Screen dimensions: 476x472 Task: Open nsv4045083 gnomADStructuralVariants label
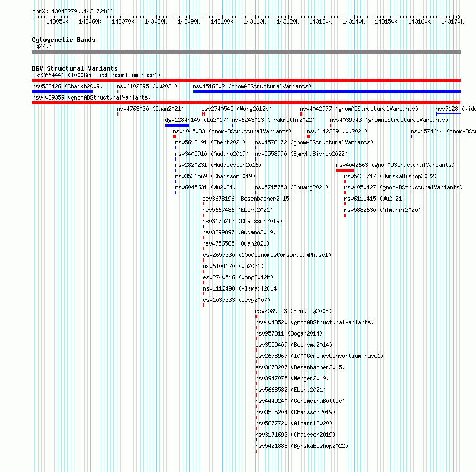pos(232,131)
